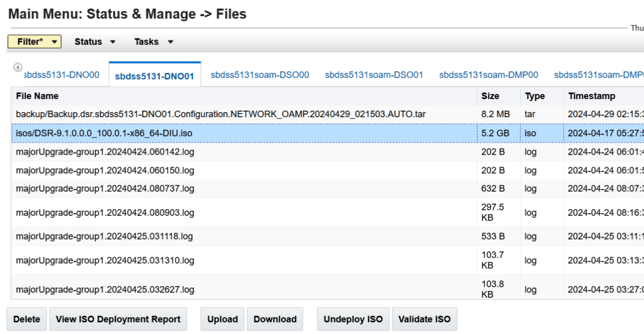Click the Upload button

[x=222, y=319]
